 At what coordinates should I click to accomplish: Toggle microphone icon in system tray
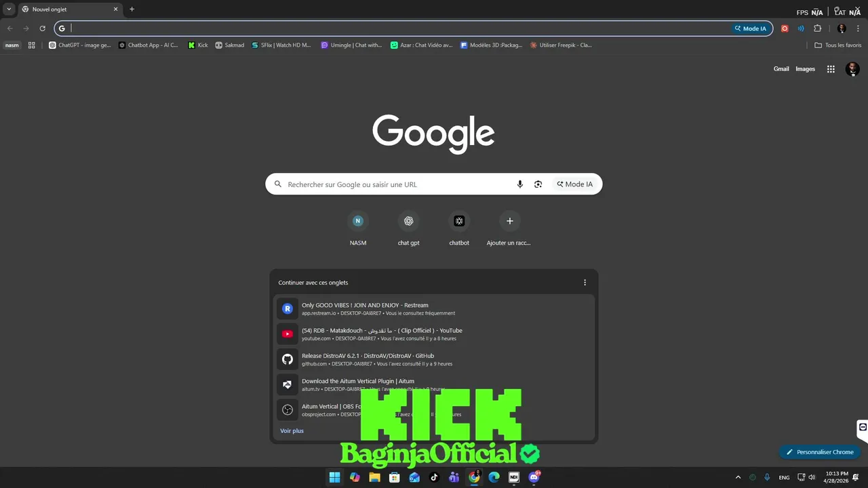767,477
